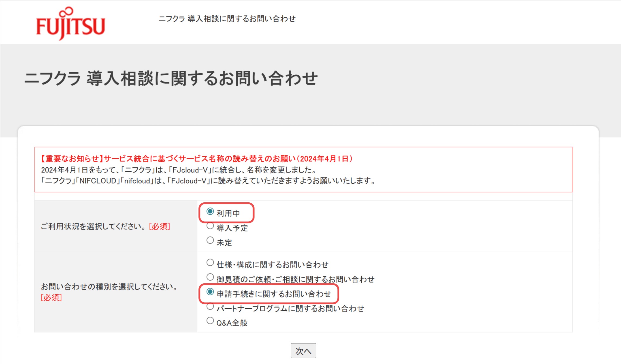
Task: Select the 導入予定 radio button
Action: coord(210,226)
